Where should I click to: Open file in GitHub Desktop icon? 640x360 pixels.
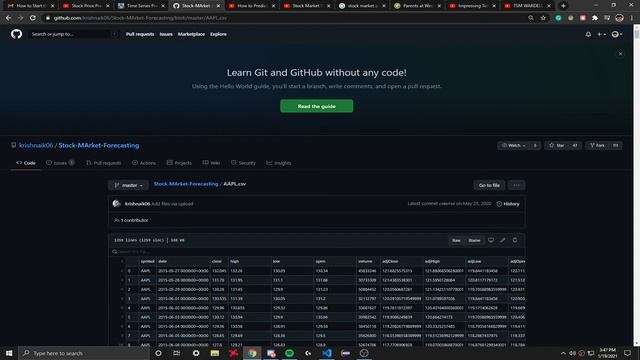pyautogui.click(x=491, y=240)
